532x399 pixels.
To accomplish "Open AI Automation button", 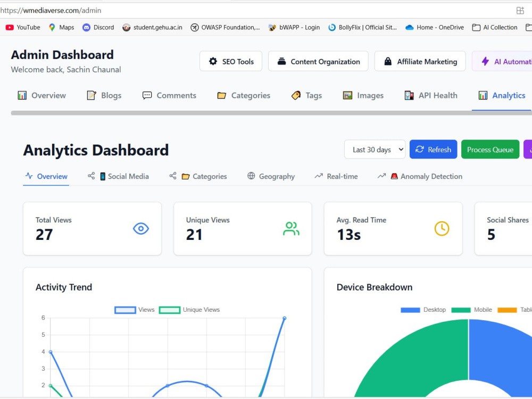I will (x=502, y=61).
